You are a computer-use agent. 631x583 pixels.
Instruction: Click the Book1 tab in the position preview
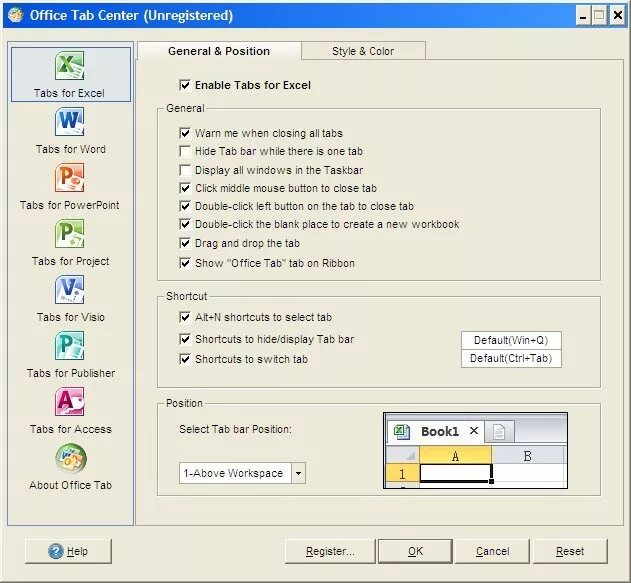[435, 431]
